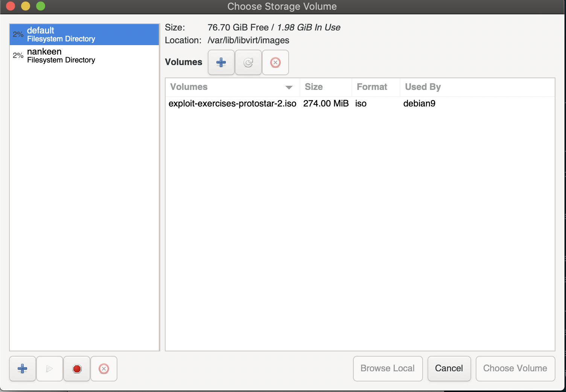Viewport: 566px width, 392px height.
Task: Click the 76.70 GiB Free size text
Action: (238, 27)
